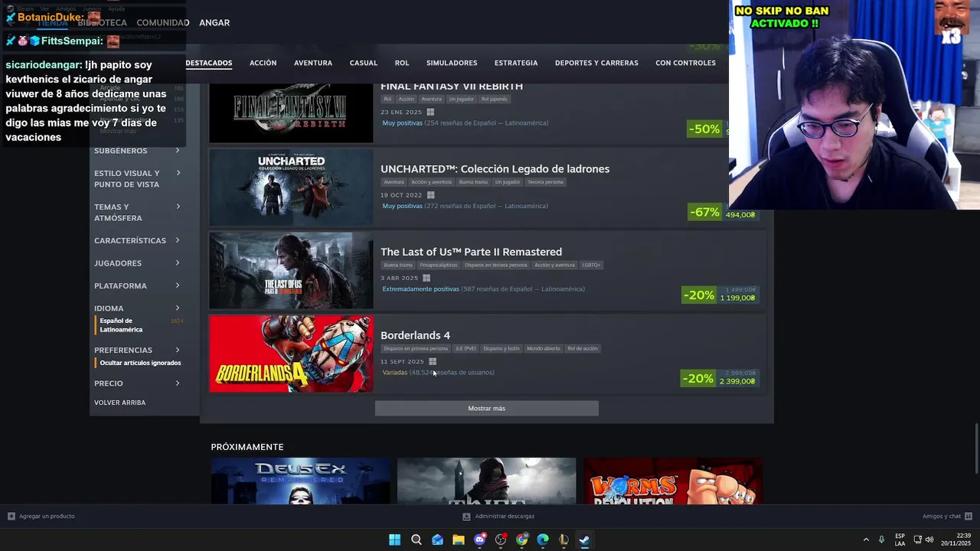Open Windows taskbar search
Screen dimensions: 980x551
pos(416,540)
